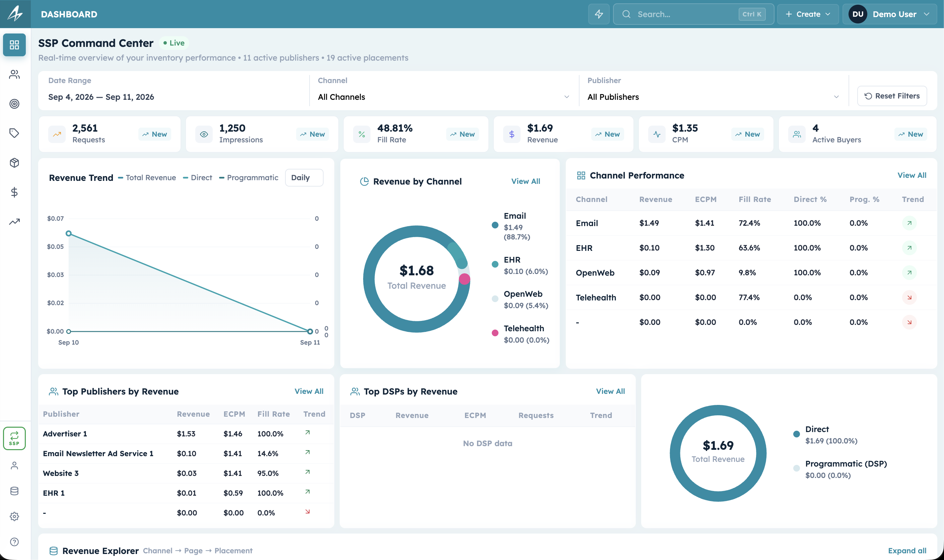Switch to the SSP mode icon
The image size is (944, 560).
tap(14, 438)
